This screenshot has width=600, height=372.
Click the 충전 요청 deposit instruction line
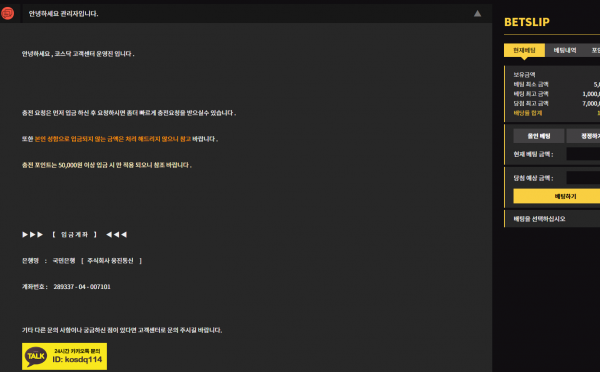(x=129, y=113)
